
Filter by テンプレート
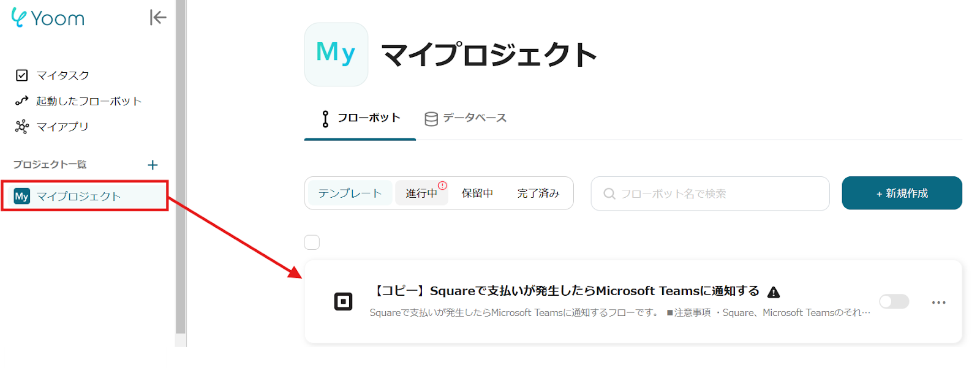click(350, 193)
